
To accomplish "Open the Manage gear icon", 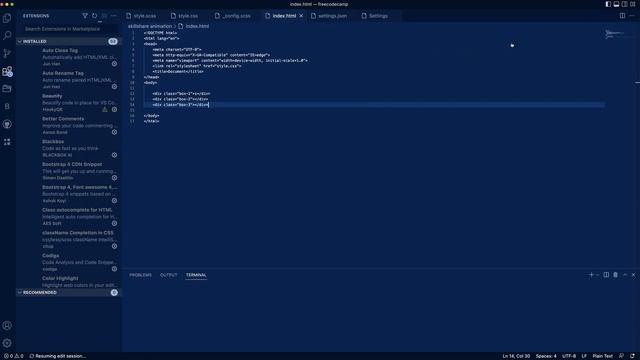I will pos(7,343).
